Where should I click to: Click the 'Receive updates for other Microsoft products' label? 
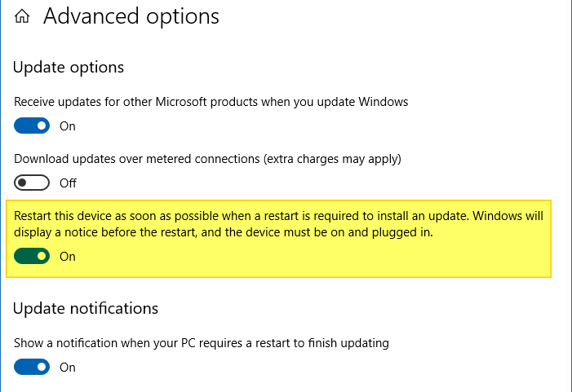pos(211,102)
